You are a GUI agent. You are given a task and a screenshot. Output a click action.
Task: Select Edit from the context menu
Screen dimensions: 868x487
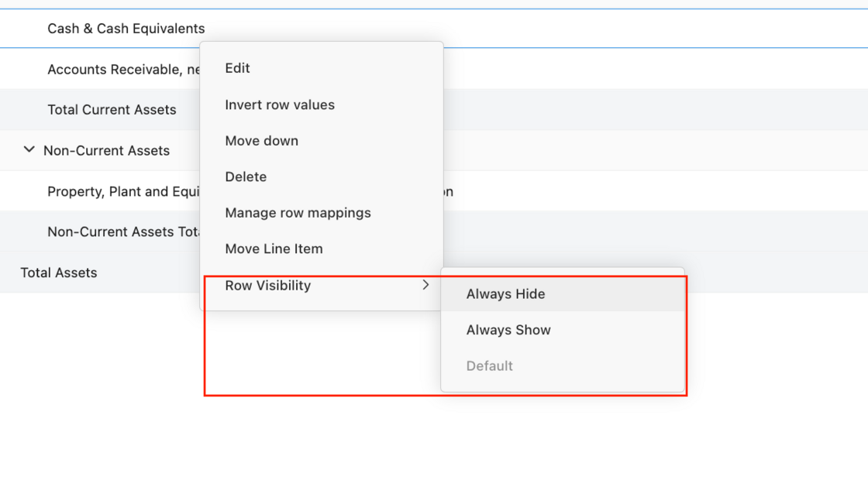pos(237,68)
